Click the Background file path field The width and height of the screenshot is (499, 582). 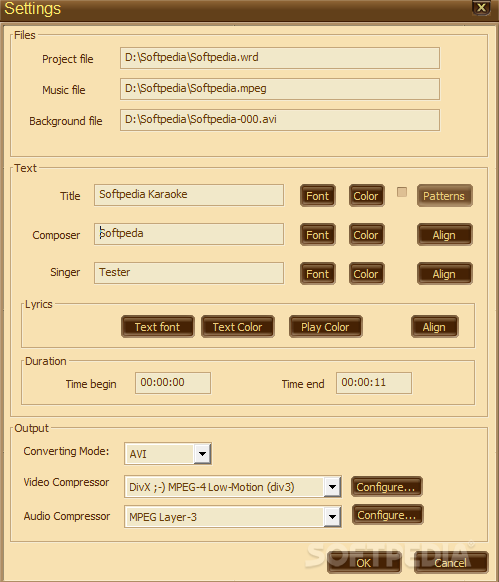coord(280,120)
